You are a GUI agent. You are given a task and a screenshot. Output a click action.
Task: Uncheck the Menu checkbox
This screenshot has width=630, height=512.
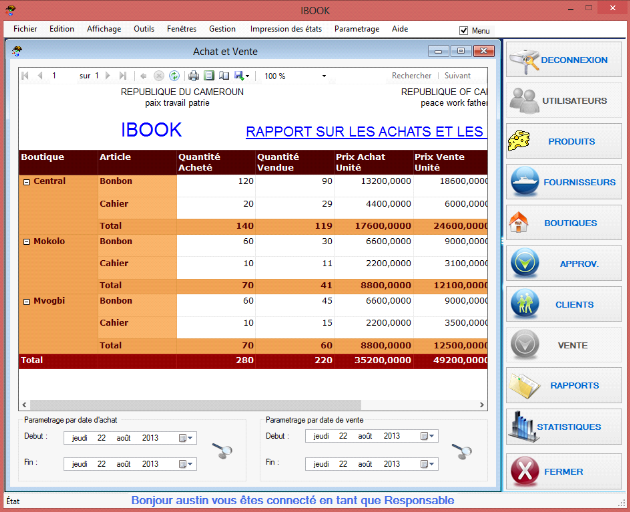pos(463,31)
